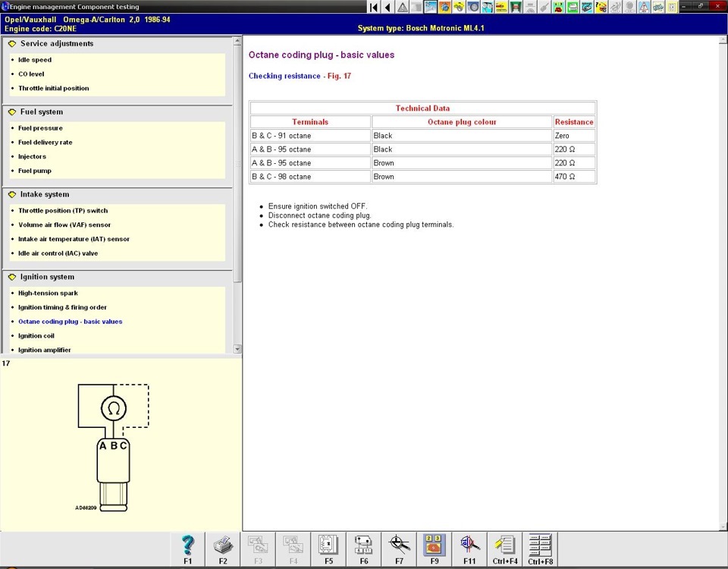Open the Ctrl+F4 notes icon
The width and height of the screenshot is (728, 569).
point(505,549)
